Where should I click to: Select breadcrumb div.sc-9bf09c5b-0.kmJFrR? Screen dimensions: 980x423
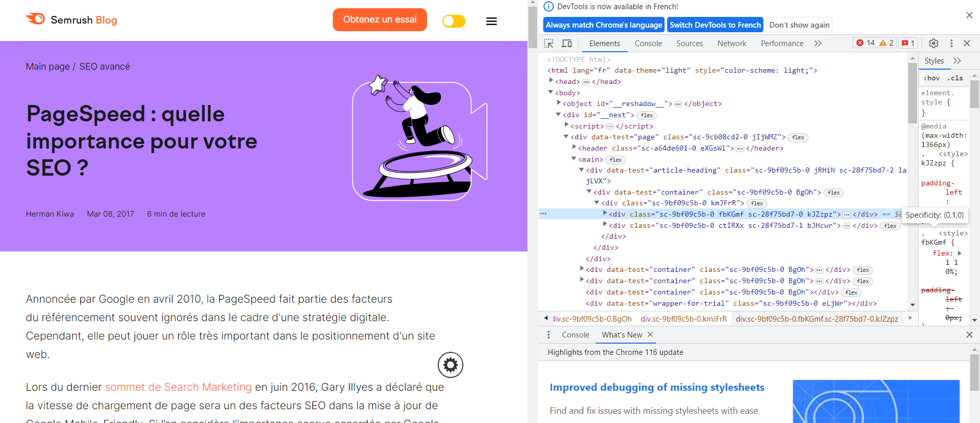tap(684, 319)
